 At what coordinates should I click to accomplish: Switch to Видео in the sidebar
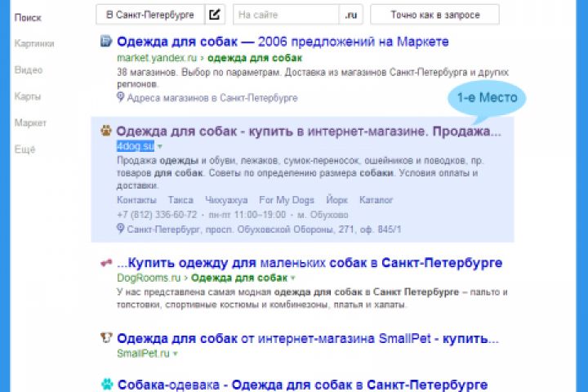point(29,69)
